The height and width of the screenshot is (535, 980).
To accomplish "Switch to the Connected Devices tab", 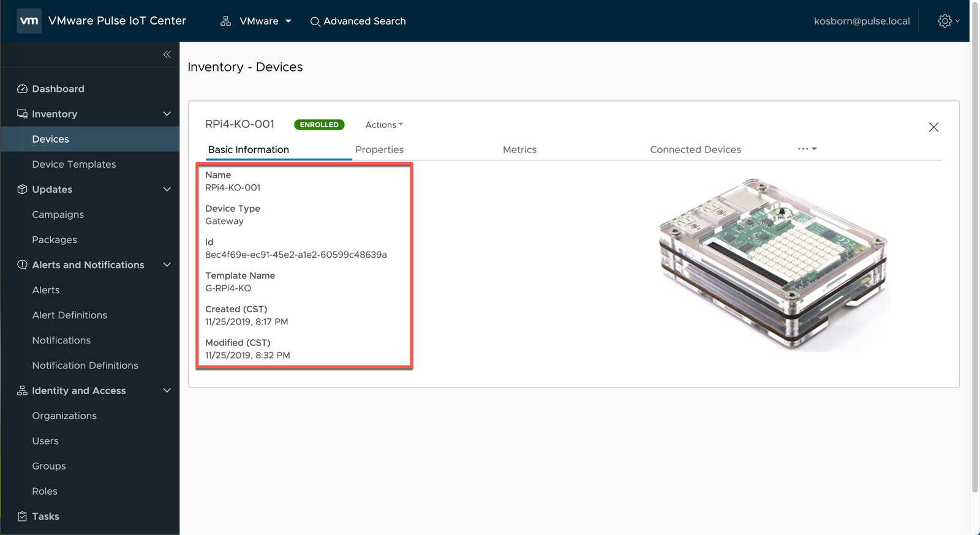I will point(695,149).
